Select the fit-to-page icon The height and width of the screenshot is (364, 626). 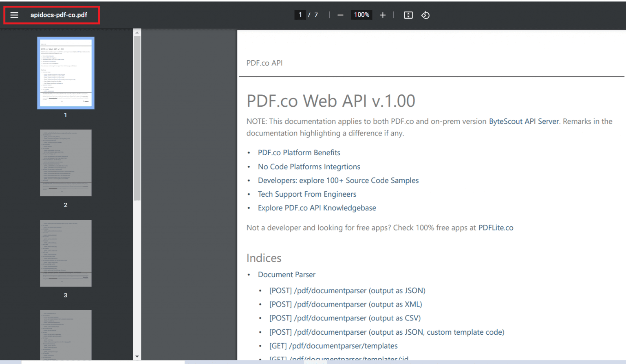(x=408, y=15)
